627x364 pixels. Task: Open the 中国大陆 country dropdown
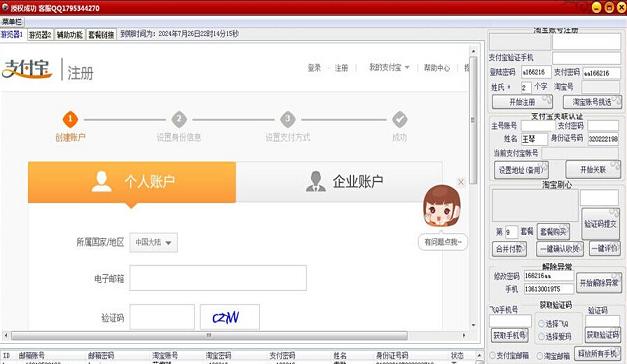pos(154,242)
